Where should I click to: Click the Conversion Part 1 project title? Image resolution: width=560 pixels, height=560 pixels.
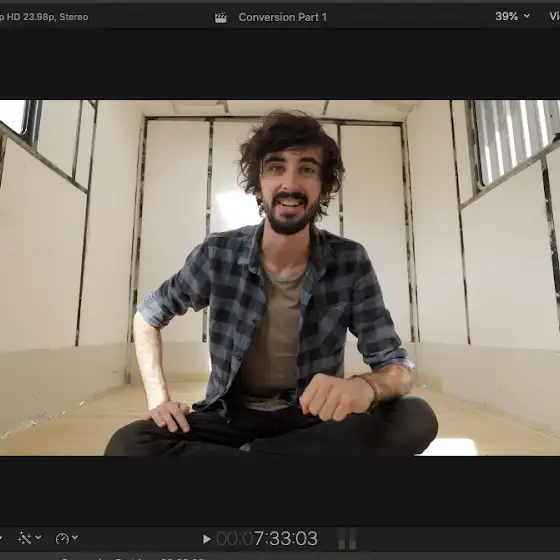(x=282, y=17)
